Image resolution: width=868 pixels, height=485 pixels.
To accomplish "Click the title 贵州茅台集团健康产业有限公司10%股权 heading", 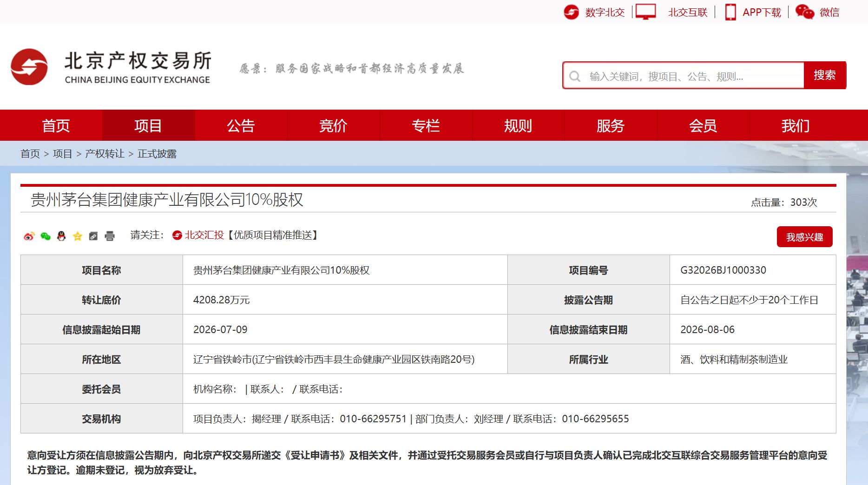I will [167, 200].
